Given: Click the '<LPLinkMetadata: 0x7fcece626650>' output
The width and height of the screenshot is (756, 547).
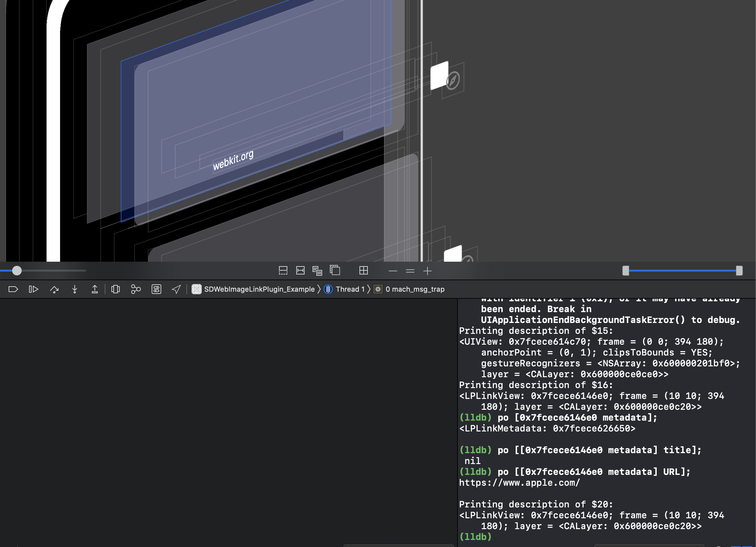Looking at the screenshot, I should click(x=547, y=428).
